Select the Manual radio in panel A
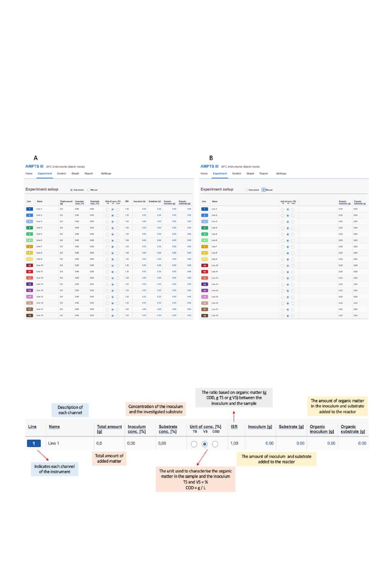Screen dimensions: 392x582 click(x=88, y=190)
